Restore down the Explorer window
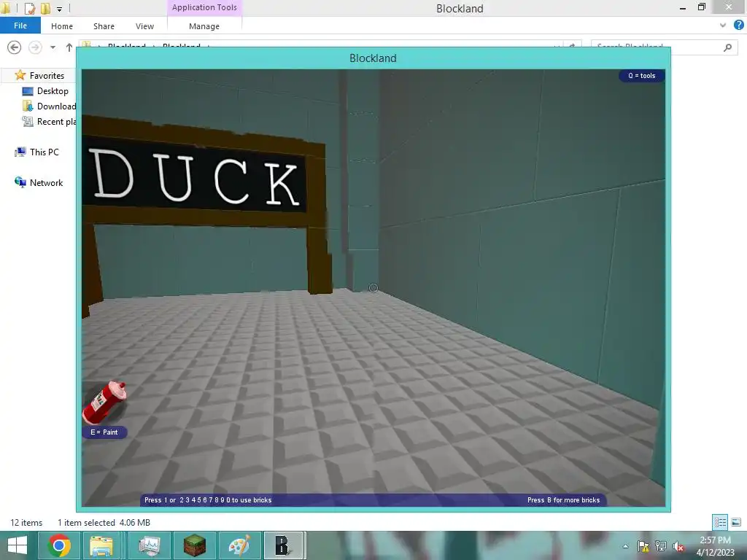 click(x=701, y=7)
